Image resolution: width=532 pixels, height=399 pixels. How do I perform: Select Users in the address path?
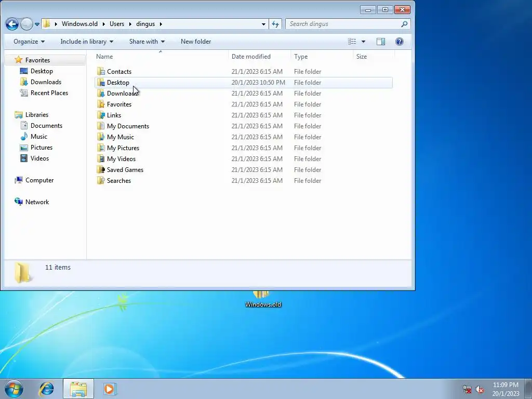[x=117, y=24]
